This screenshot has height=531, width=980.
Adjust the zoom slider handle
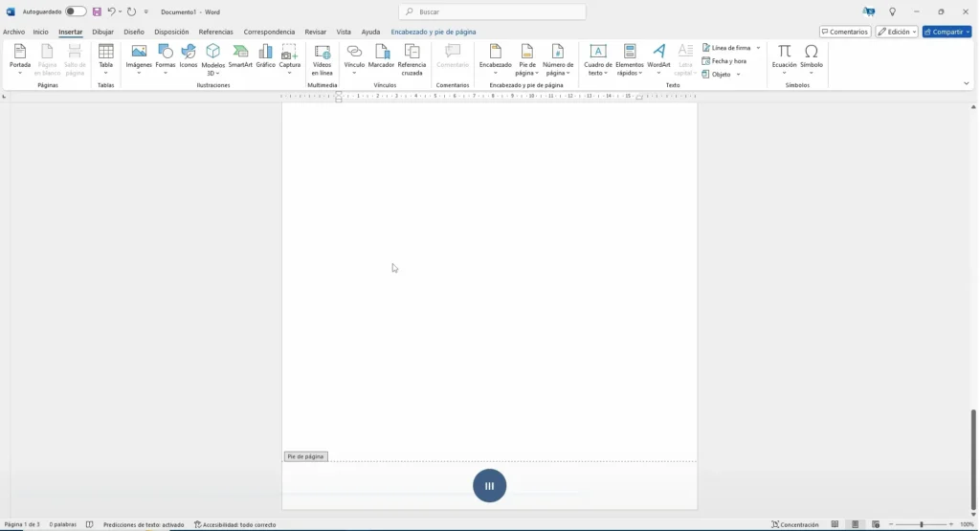(922, 524)
